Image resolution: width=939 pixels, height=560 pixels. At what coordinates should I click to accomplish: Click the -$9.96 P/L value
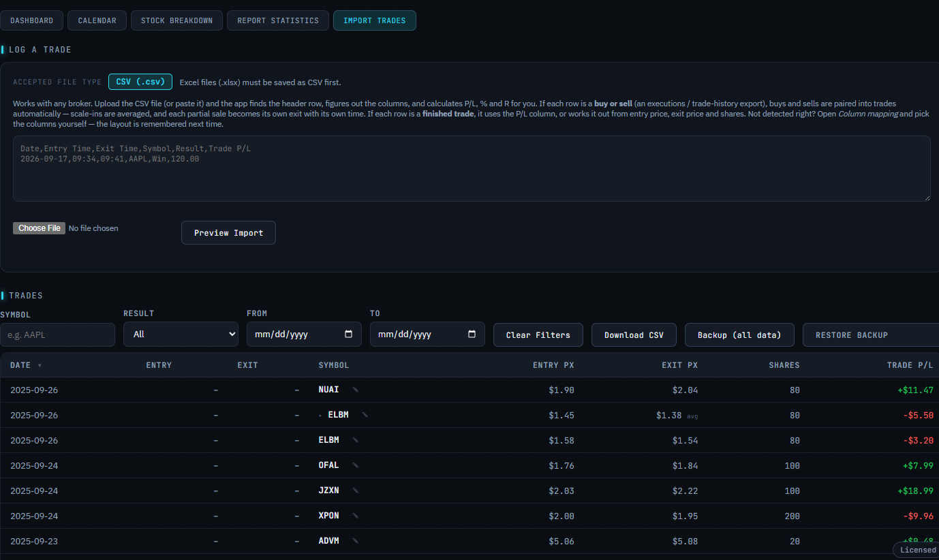[x=918, y=516]
